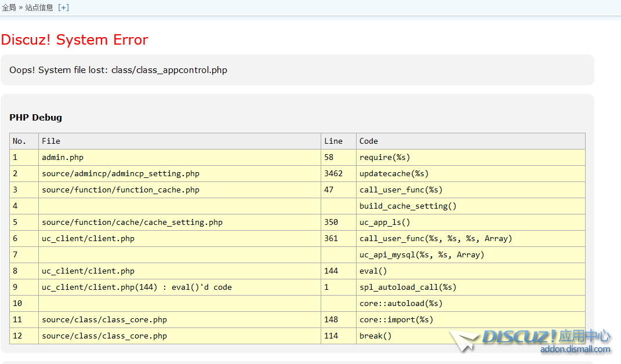
Task: Select line number 148
Action: pos(339,319)
